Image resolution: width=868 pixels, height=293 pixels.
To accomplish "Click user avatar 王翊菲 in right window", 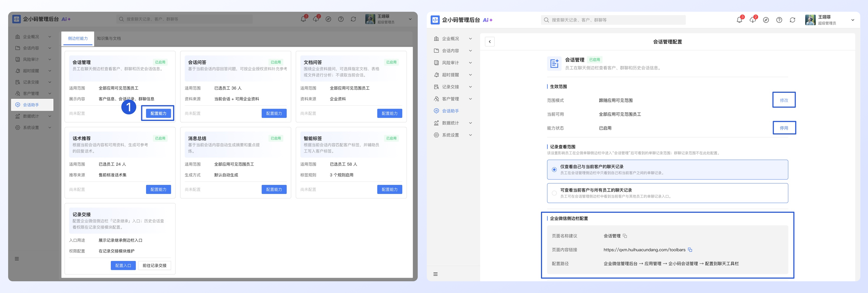I will (x=810, y=20).
